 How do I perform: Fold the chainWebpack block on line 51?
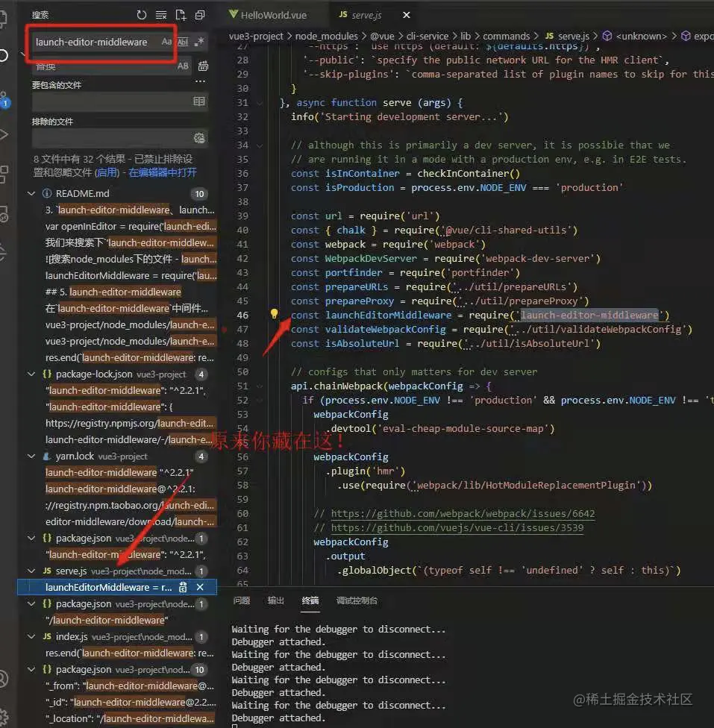[x=260, y=386]
